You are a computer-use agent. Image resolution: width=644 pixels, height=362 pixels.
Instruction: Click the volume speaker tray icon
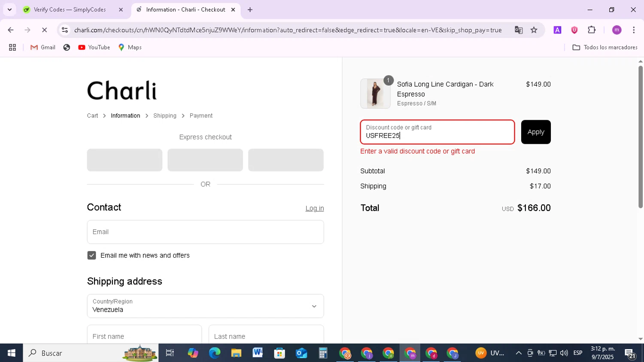[x=564, y=353]
